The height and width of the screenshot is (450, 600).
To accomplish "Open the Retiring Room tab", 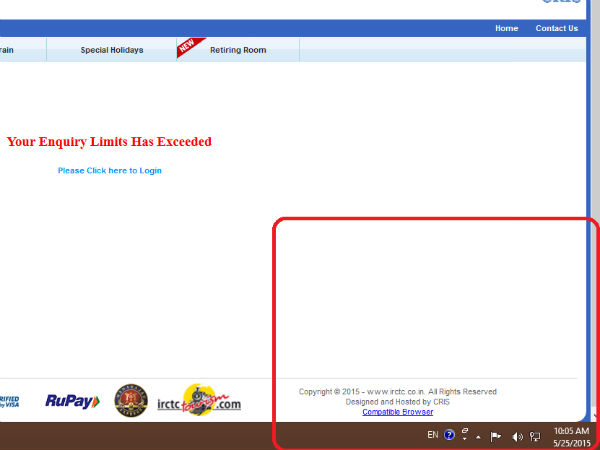I will [x=238, y=50].
